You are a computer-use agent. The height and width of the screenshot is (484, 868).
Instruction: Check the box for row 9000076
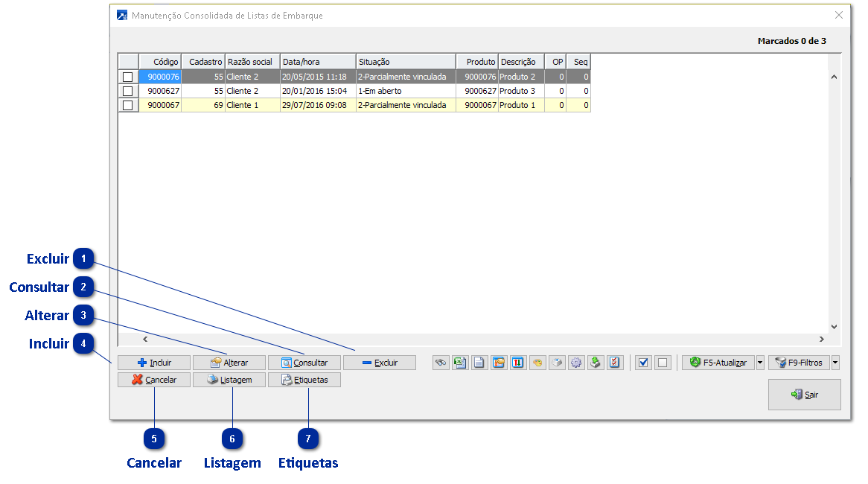pyautogui.click(x=128, y=77)
